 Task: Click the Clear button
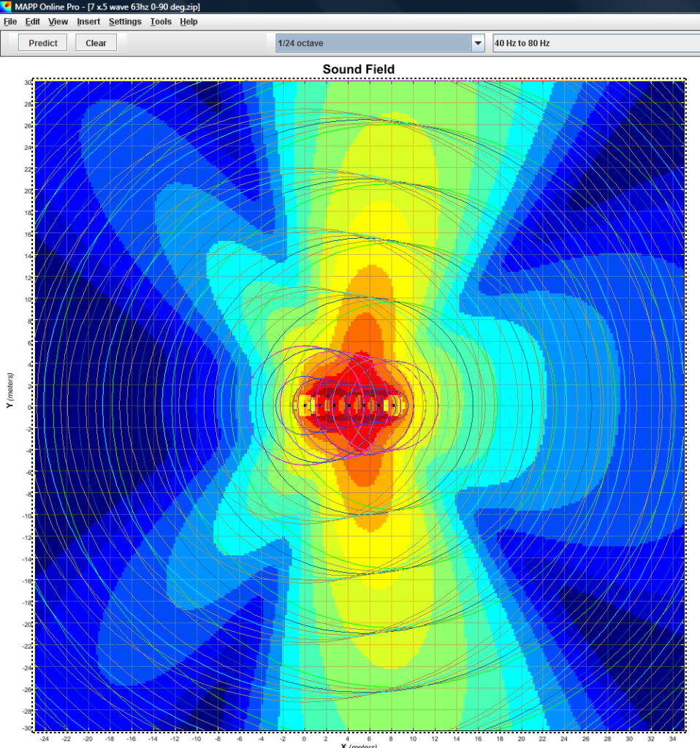pos(95,42)
